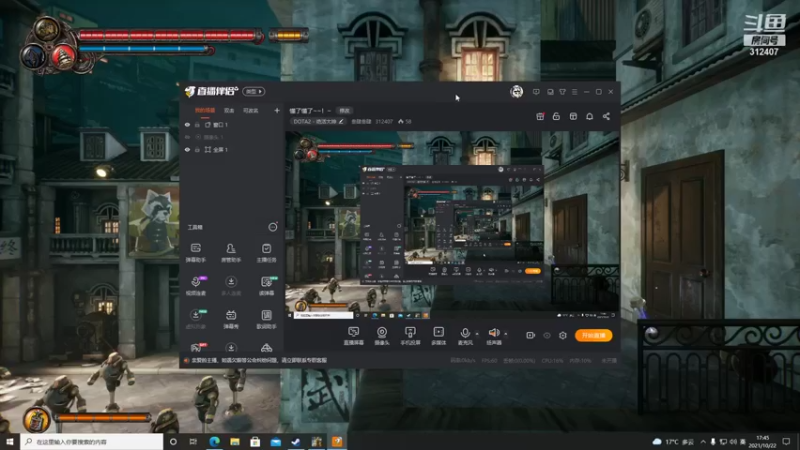The height and width of the screenshot is (450, 800).
Task: Switch to the 双击 scene tab
Action: coord(229,110)
